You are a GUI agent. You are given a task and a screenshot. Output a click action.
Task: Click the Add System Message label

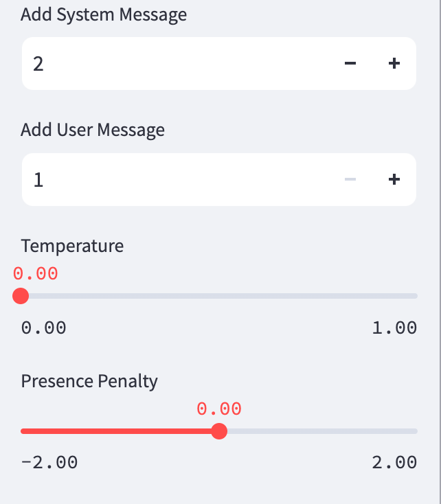pos(104,14)
